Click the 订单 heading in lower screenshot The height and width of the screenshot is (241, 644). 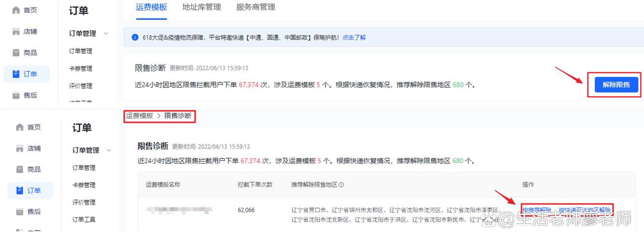click(x=82, y=128)
